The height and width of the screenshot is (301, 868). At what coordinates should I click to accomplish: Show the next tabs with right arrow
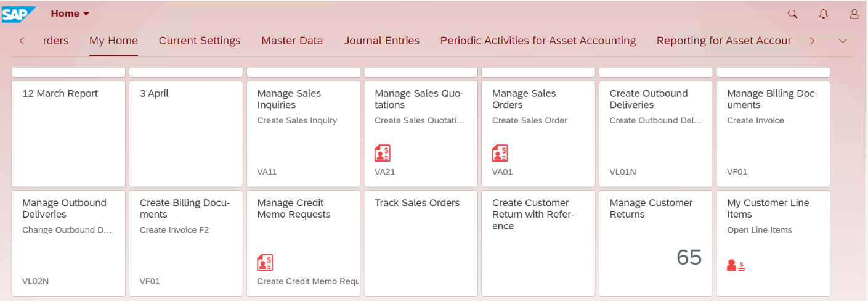click(x=813, y=41)
